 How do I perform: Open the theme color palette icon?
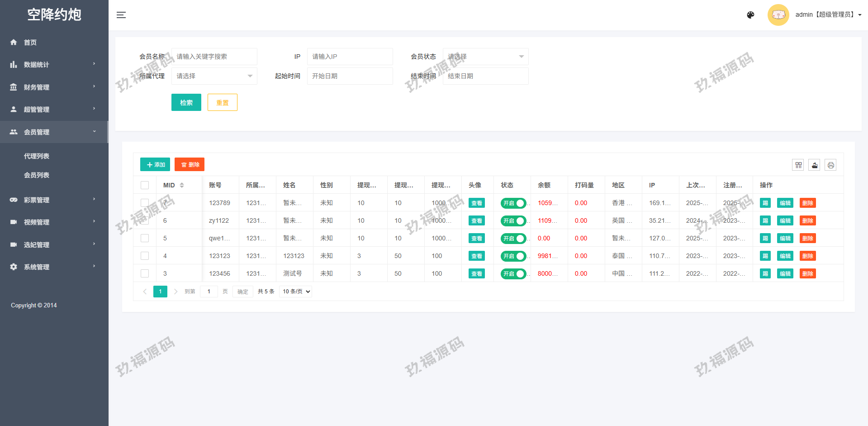[750, 15]
